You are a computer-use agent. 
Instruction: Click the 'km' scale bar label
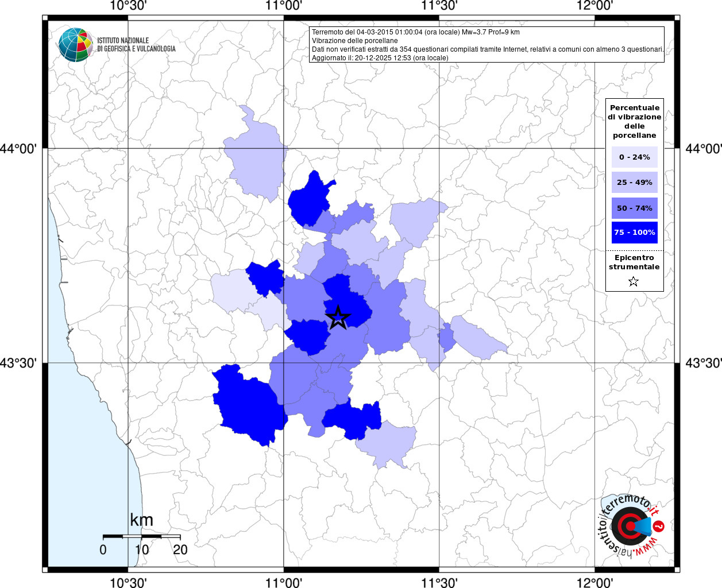click(x=141, y=520)
